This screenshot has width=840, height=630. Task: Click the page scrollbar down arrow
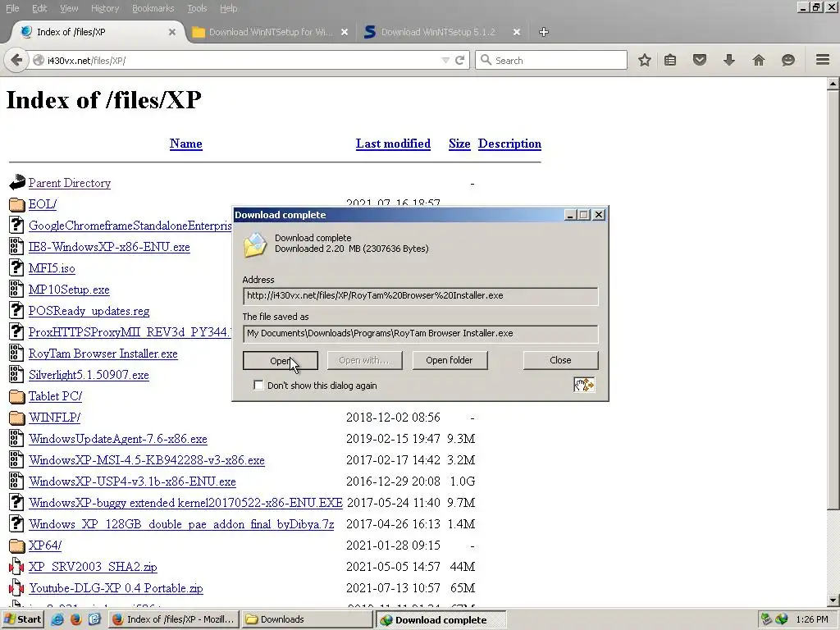click(x=833, y=600)
